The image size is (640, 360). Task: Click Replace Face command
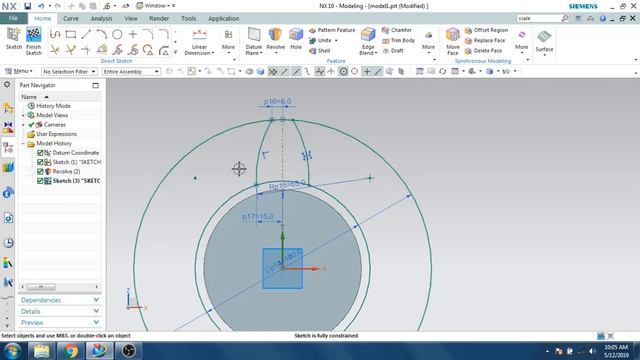pyautogui.click(x=485, y=40)
